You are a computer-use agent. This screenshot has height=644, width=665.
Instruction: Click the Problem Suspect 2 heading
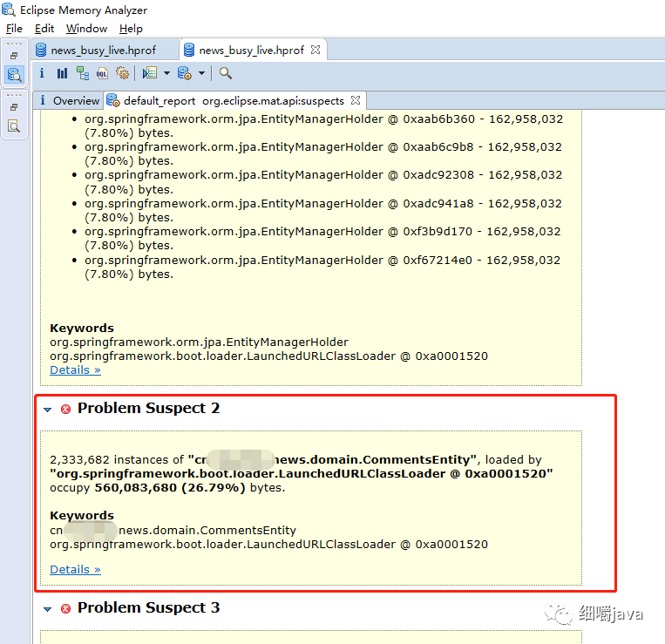pyautogui.click(x=148, y=408)
